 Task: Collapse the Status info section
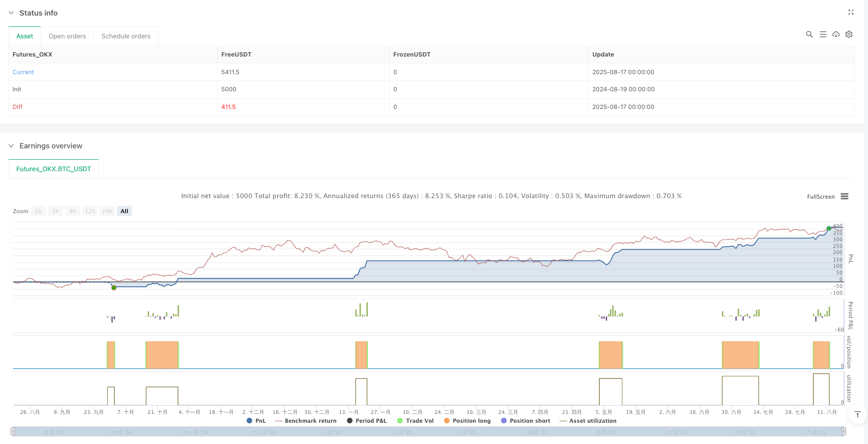[11, 13]
